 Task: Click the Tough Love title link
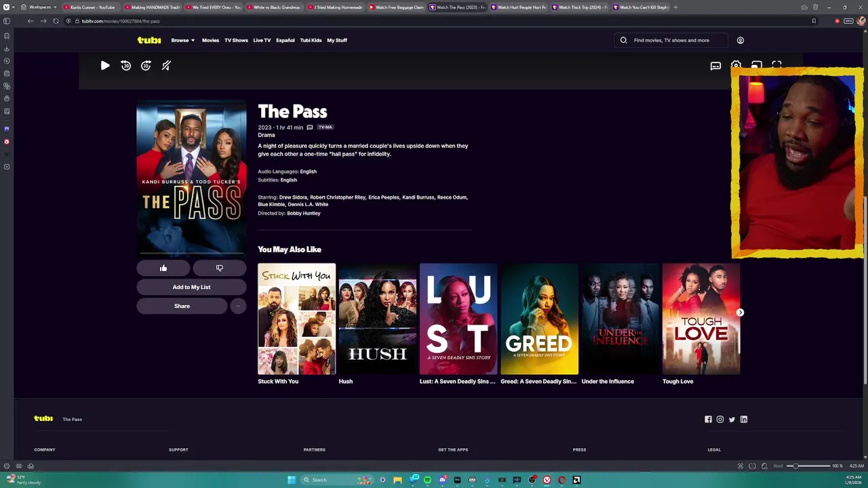[677, 382]
